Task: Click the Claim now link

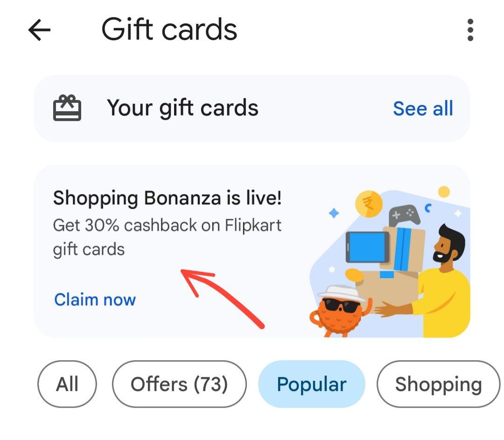Action: (x=95, y=299)
